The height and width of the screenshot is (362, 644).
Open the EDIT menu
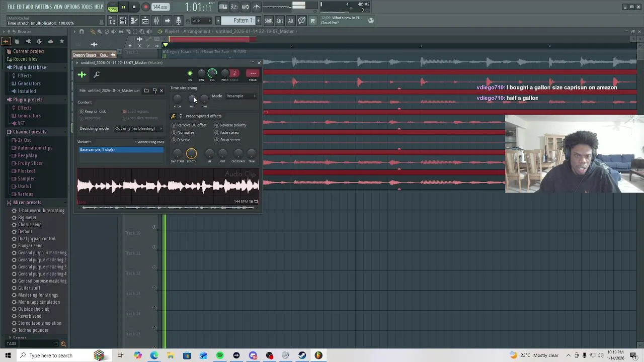[x=21, y=7]
